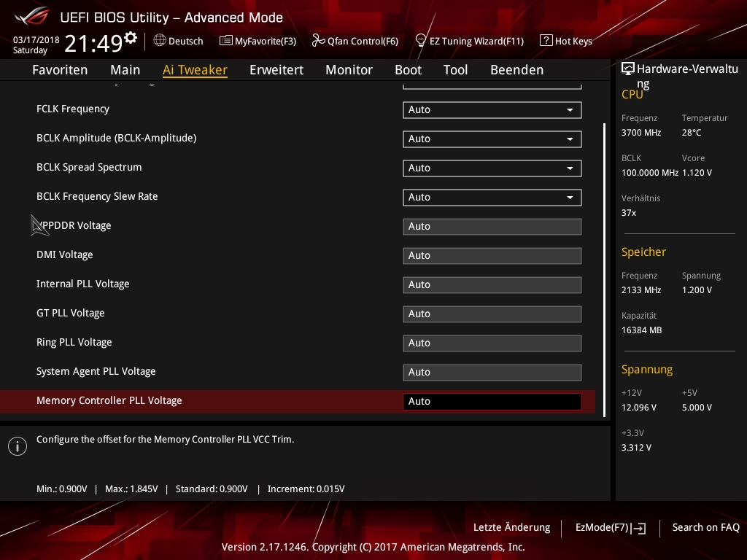This screenshot has height=560, width=747.
Task: Click the CPU frequency 3700 MHz value
Action: pyautogui.click(x=640, y=133)
